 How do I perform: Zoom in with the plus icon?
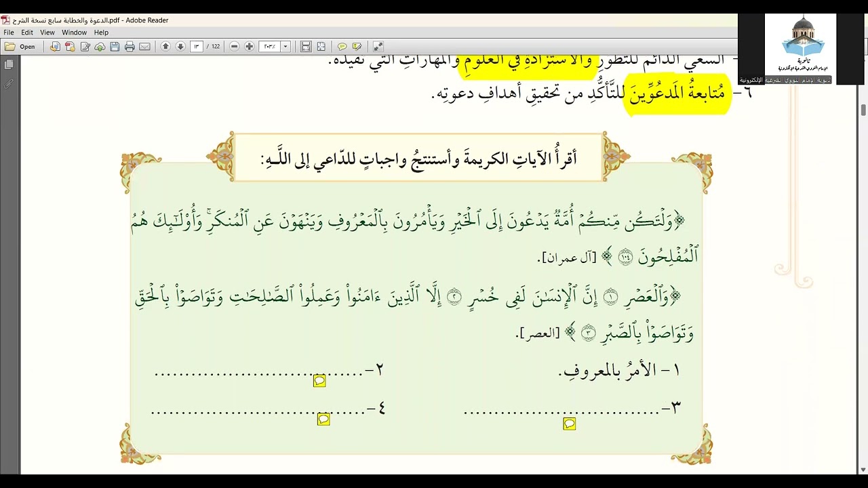250,47
